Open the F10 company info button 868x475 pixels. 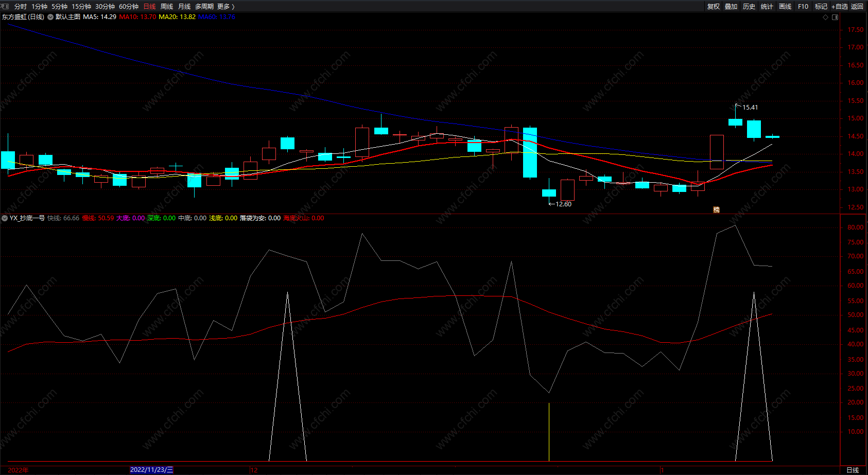click(x=803, y=7)
